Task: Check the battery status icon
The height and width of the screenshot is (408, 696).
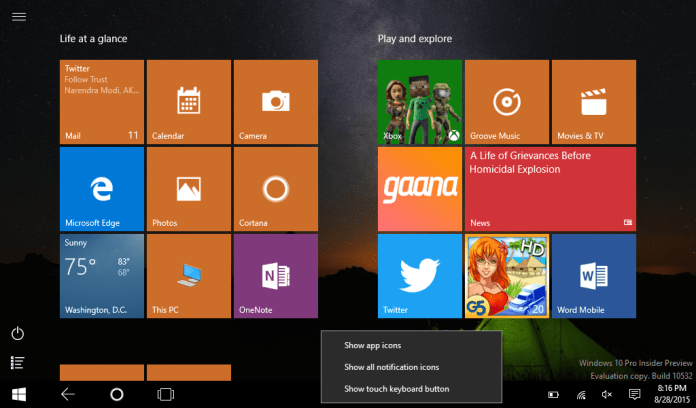Action: [553, 394]
